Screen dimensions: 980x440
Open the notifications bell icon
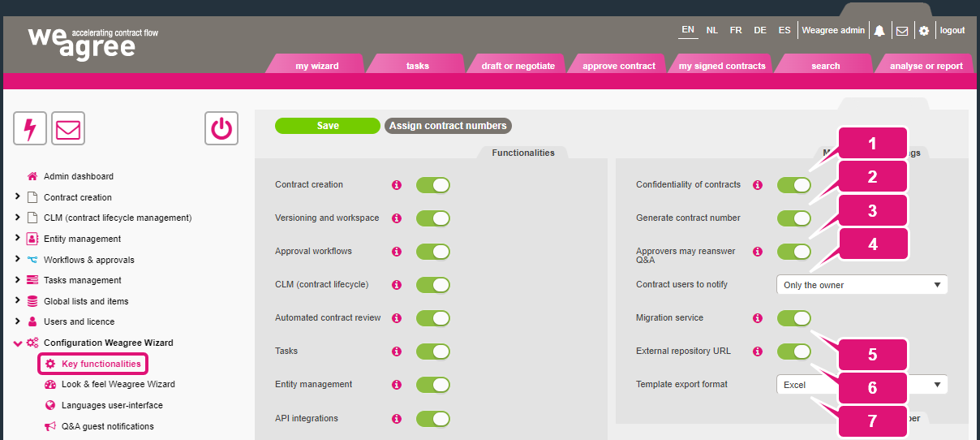879,31
